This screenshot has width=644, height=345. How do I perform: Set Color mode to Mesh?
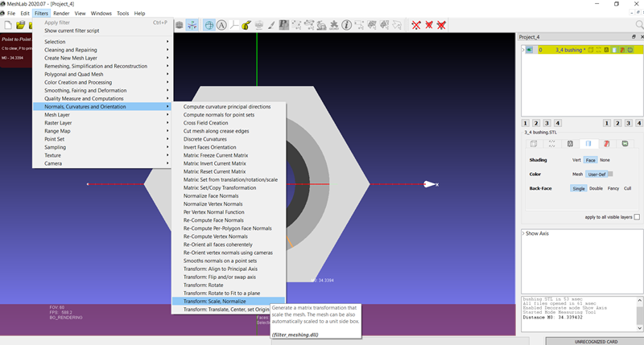pyautogui.click(x=577, y=175)
